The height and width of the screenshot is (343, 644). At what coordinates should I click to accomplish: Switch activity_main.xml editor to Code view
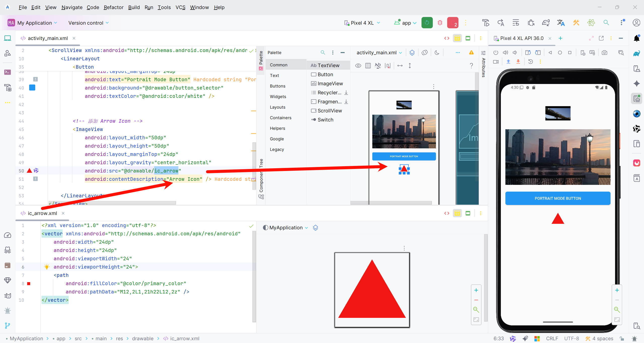click(447, 38)
